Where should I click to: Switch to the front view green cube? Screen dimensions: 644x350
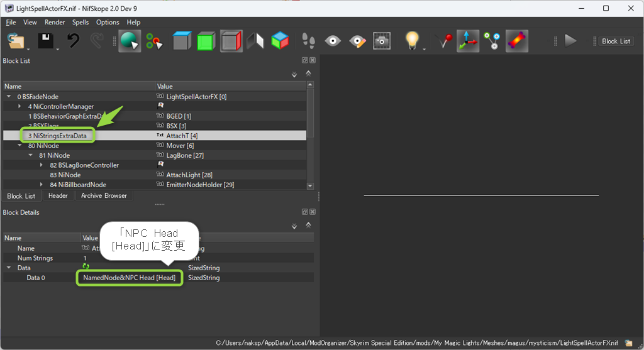click(x=206, y=41)
